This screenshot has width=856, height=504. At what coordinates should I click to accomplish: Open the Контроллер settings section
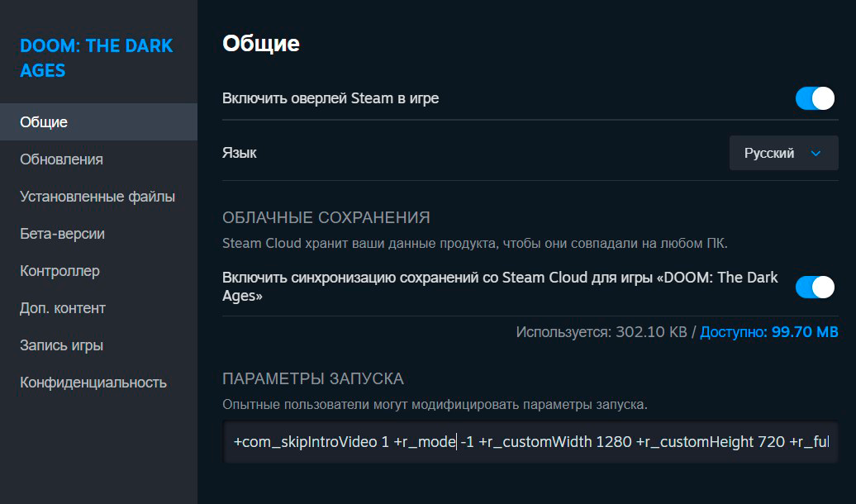99,271
